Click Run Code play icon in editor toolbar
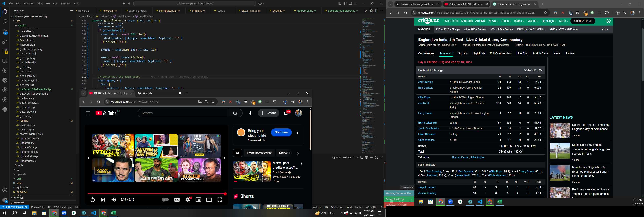 [366, 11]
